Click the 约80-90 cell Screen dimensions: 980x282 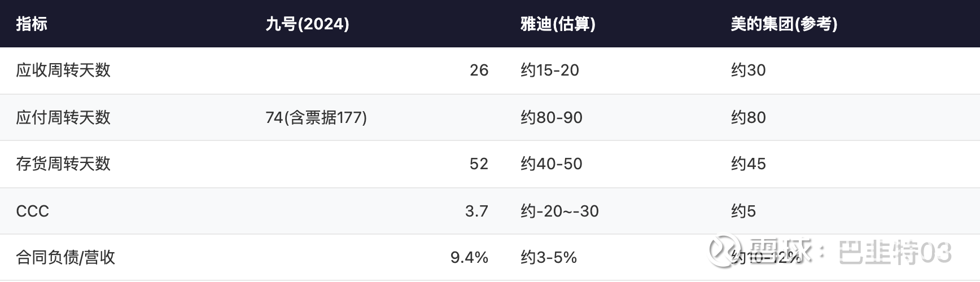click(552, 117)
